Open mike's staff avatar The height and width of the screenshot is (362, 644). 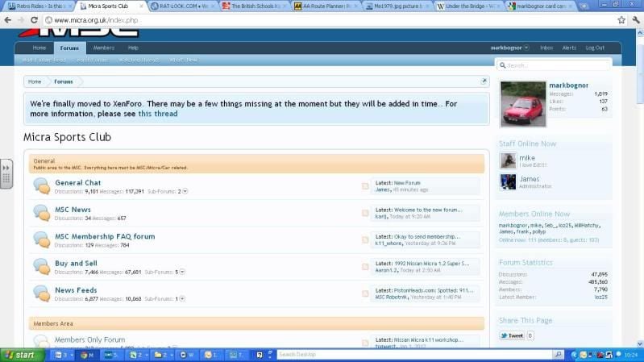click(x=508, y=160)
